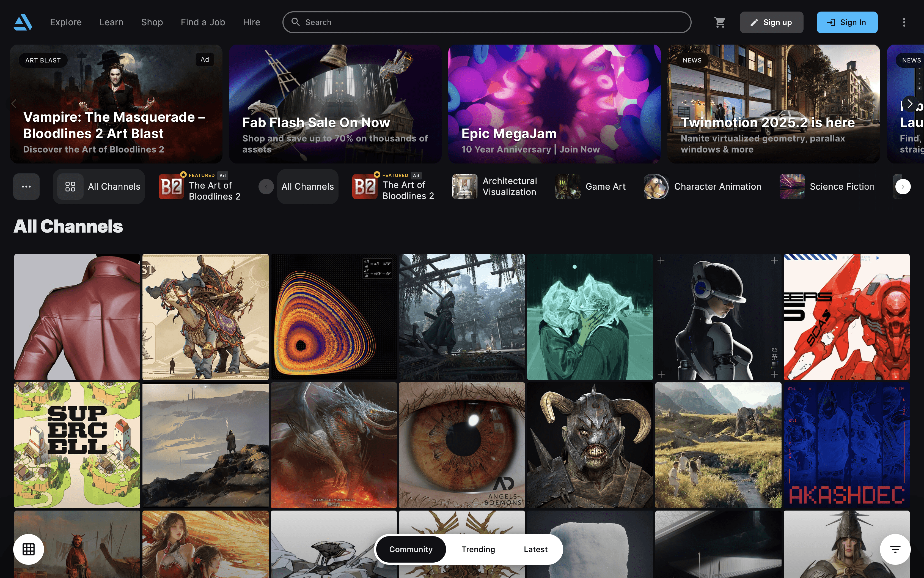
Task: Open the shopping cart
Action: [x=720, y=22]
